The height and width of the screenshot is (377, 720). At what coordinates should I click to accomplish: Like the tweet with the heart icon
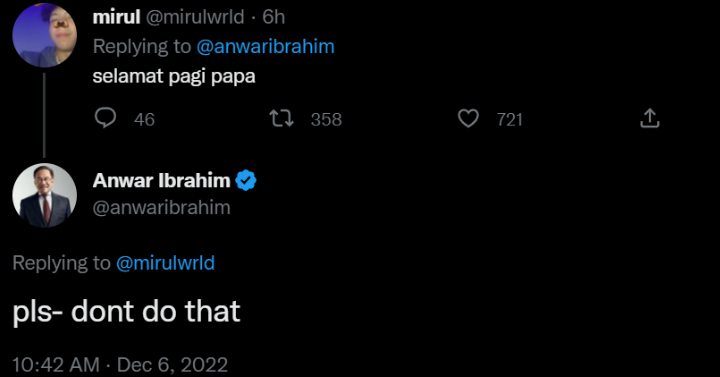[468, 118]
